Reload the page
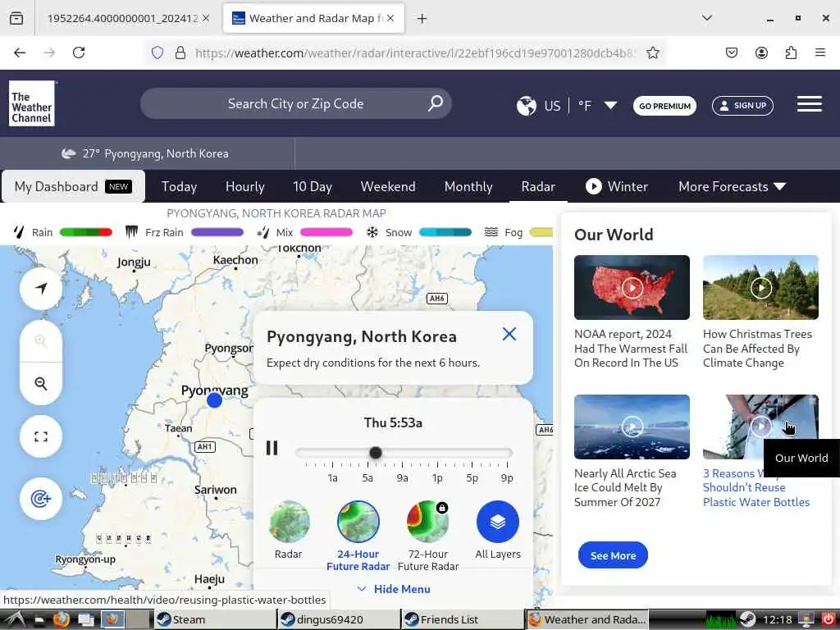840x630 pixels. click(79, 52)
